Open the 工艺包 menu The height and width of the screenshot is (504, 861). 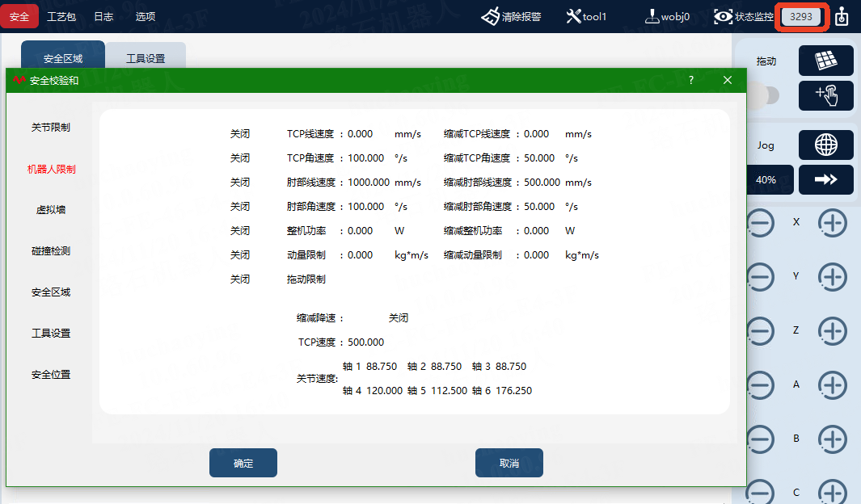pos(61,16)
